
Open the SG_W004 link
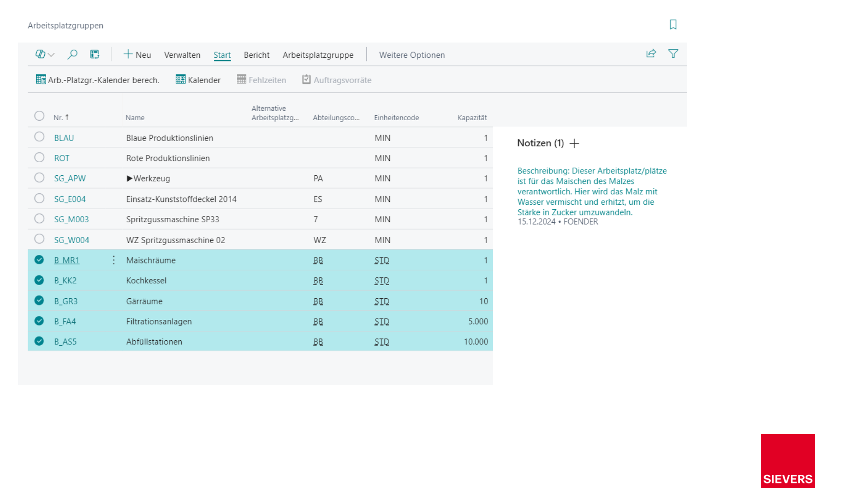click(x=71, y=240)
